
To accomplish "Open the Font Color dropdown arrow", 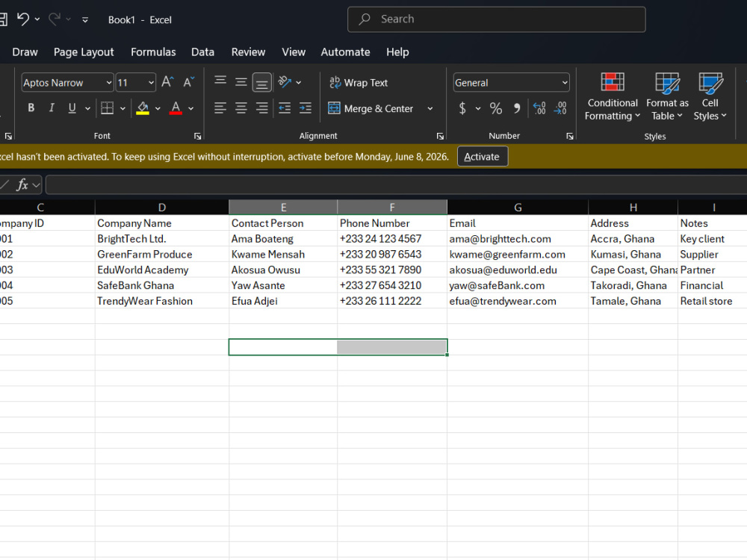I will tap(191, 108).
